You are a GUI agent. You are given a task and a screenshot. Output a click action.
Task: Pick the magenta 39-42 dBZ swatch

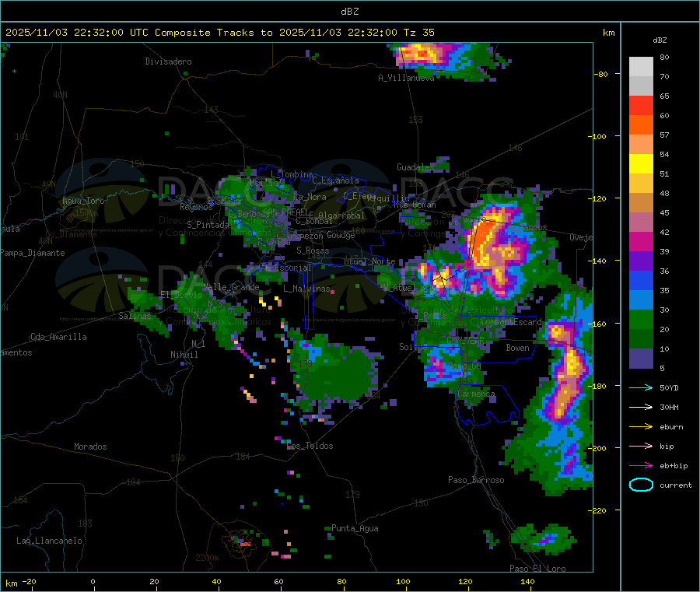pos(641,242)
